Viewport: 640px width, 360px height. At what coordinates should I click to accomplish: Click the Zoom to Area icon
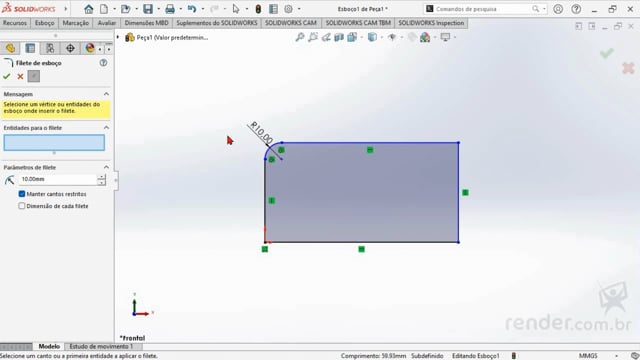click(313, 38)
